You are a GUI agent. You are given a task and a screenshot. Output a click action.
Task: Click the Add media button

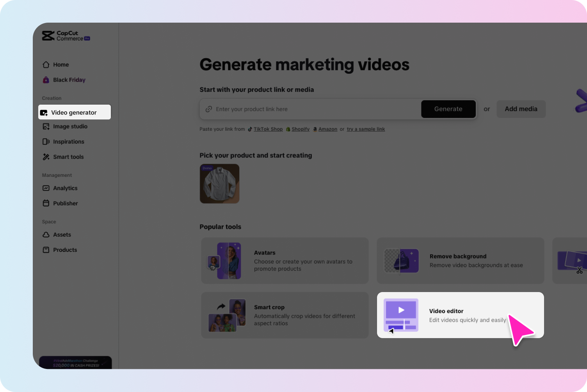[x=521, y=109]
